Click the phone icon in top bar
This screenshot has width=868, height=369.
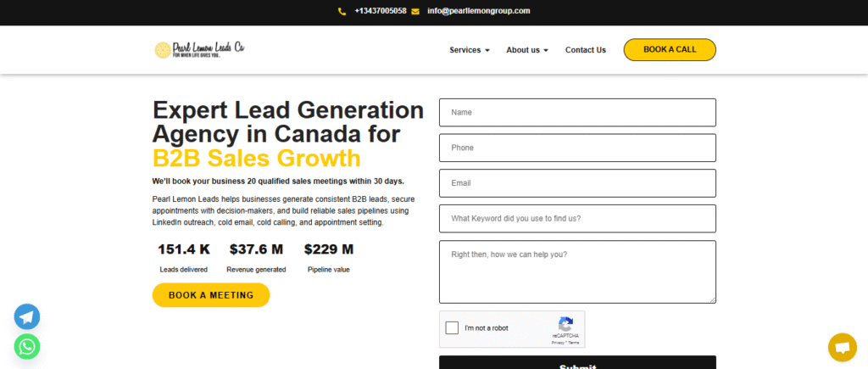click(342, 11)
